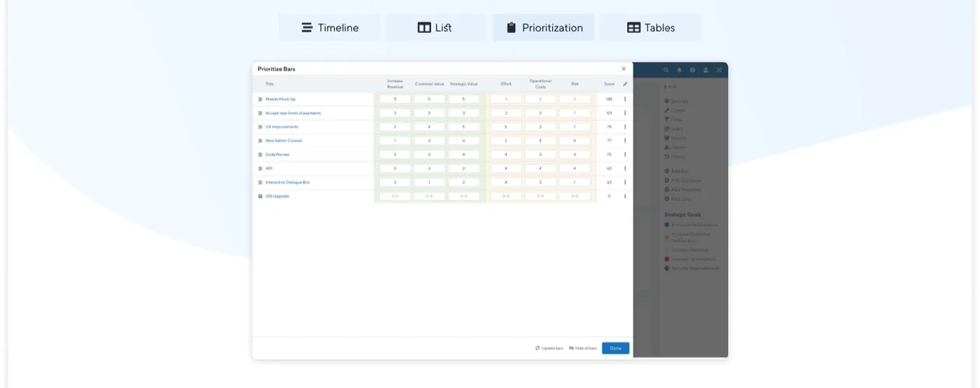Click Add Bar in background sidebar
980x388 pixels.
(x=675, y=172)
